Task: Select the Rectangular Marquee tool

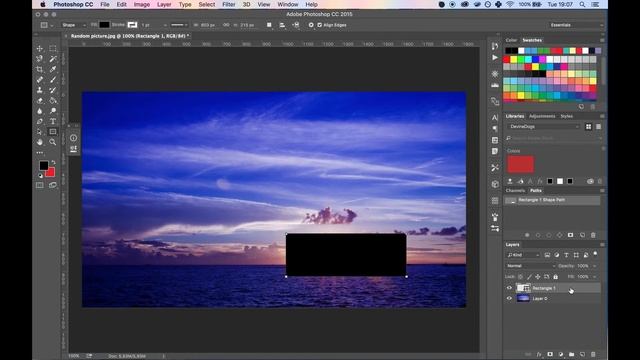Action: pos(53,48)
